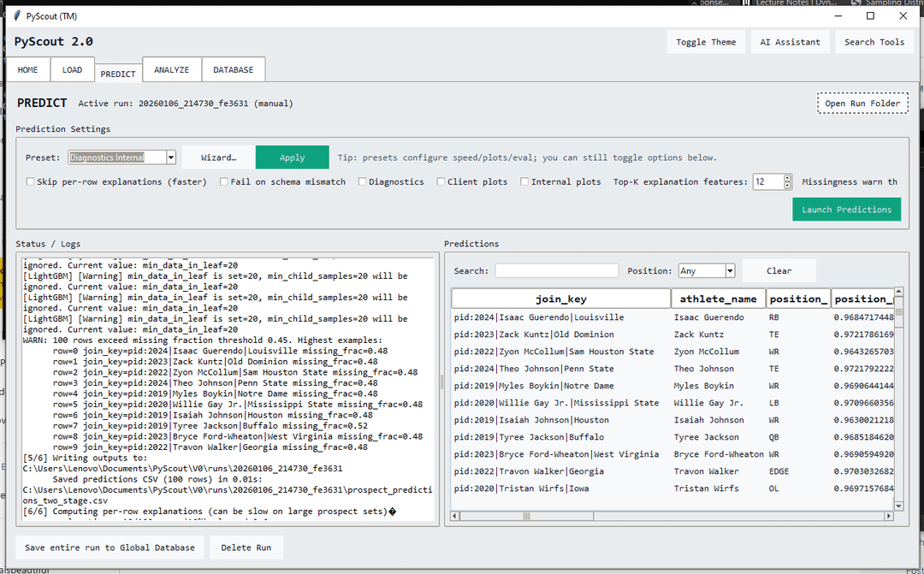Image resolution: width=924 pixels, height=574 pixels.
Task: Open the AI Assistant
Action: (790, 42)
